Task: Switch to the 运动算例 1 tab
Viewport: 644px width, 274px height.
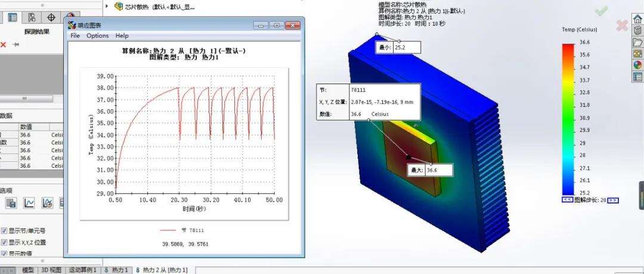Action: pos(82,270)
